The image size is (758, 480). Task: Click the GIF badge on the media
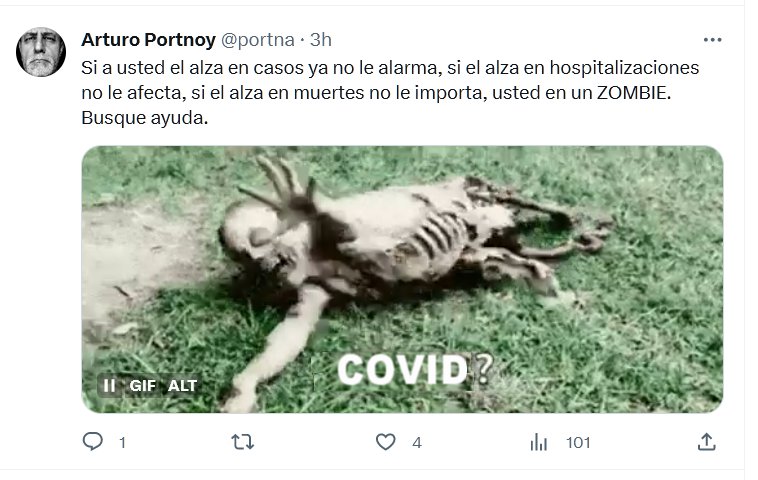point(143,386)
